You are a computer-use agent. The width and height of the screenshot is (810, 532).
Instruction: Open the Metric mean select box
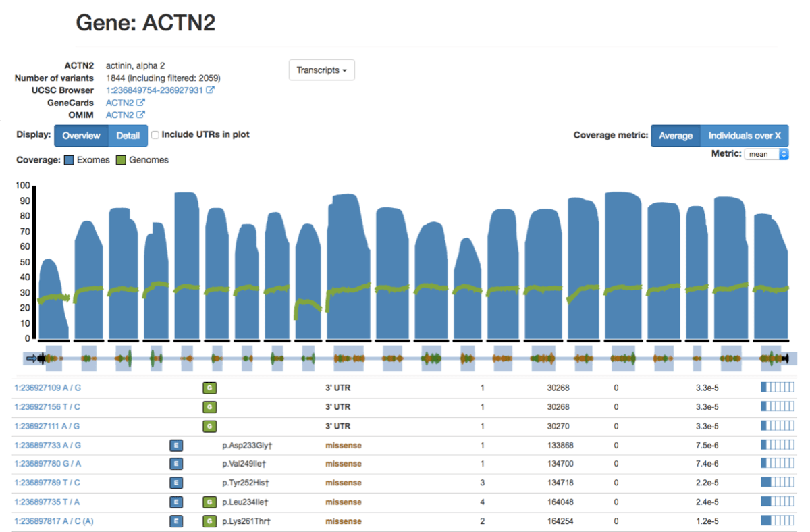(x=766, y=154)
